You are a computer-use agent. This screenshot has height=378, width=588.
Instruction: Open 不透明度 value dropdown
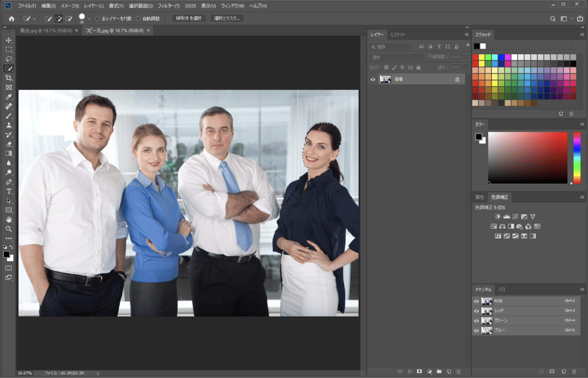click(x=466, y=57)
